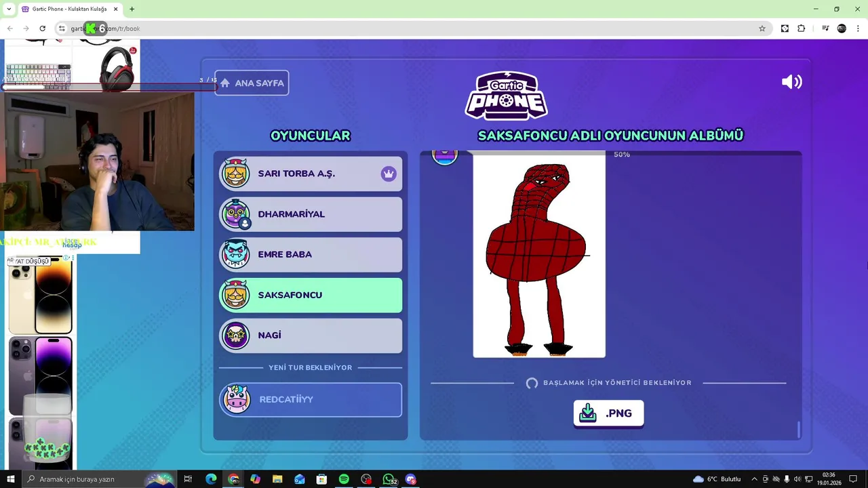Download the album as .PNG

[608, 413]
